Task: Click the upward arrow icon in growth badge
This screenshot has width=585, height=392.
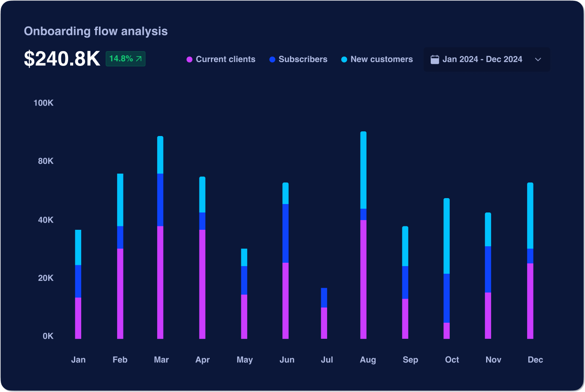Action: 139,59
